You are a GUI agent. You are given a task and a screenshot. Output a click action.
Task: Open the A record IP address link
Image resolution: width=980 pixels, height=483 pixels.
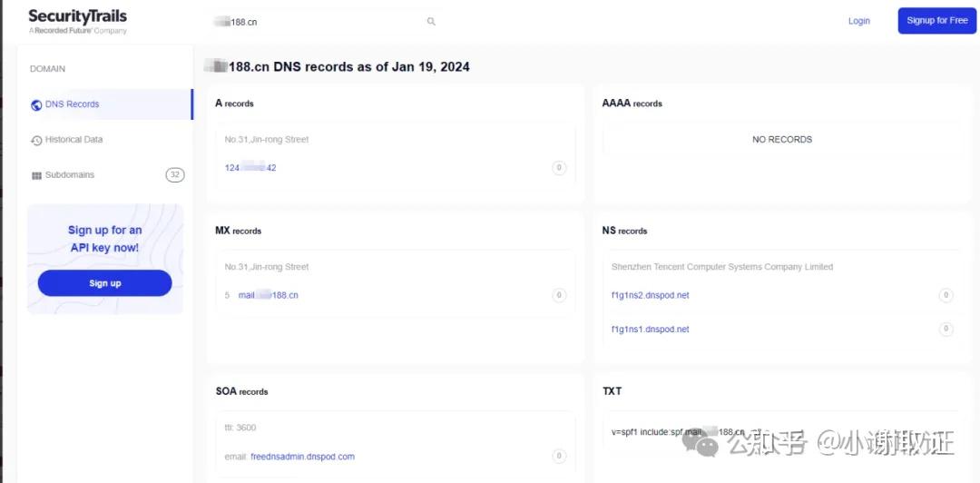(x=250, y=168)
